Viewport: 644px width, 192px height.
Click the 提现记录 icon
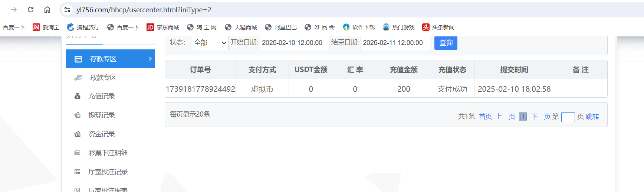[x=78, y=115]
